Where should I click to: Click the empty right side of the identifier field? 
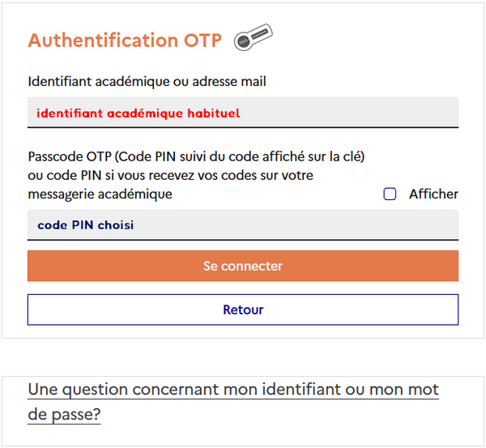point(349,113)
